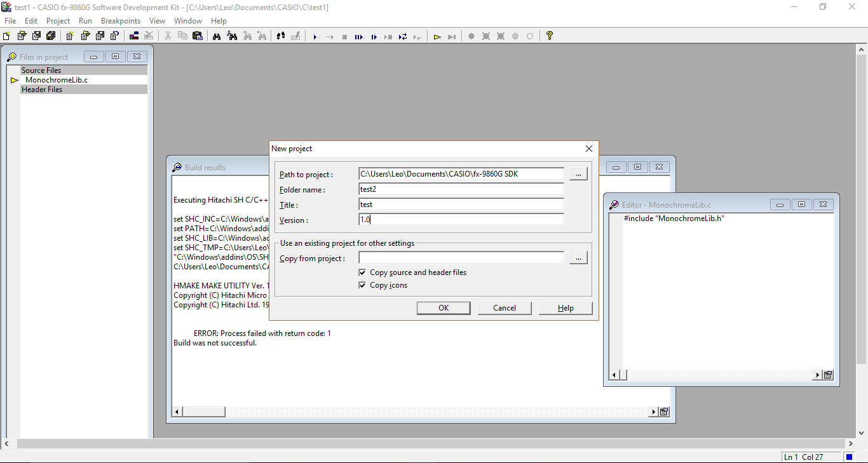The image size is (868, 463).
Task: Close the New project dialog
Action: (x=589, y=149)
